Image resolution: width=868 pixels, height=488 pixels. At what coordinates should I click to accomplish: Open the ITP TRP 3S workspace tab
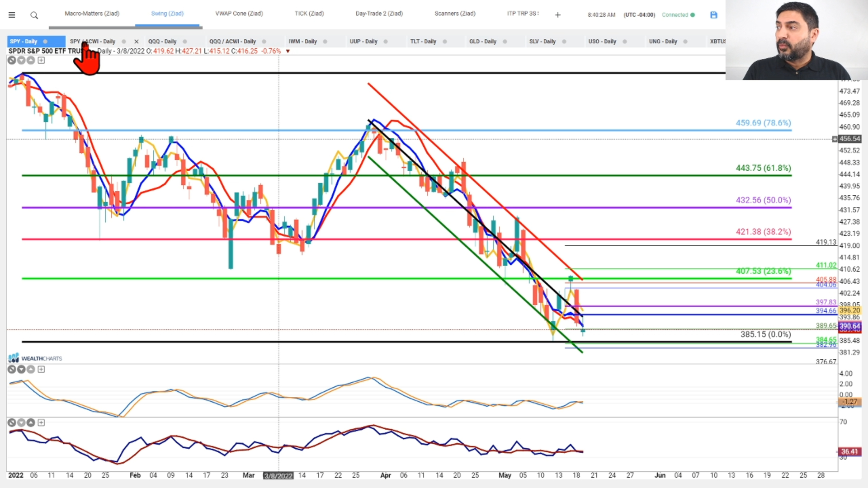click(x=523, y=14)
